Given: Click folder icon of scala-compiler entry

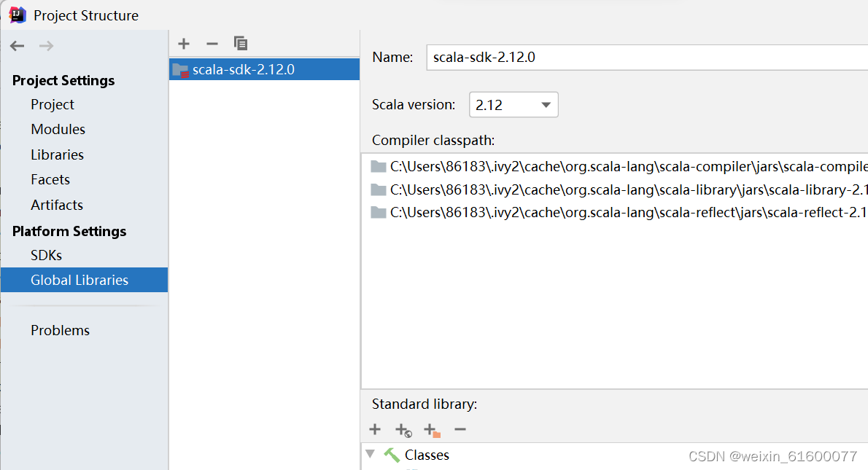Looking at the screenshot, I should pos(379,166).
